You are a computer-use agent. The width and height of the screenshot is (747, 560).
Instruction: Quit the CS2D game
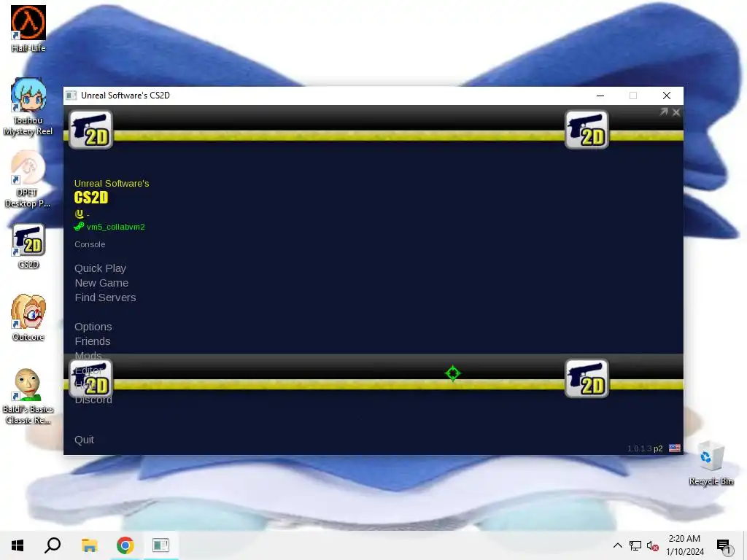(x=84, y=440)
